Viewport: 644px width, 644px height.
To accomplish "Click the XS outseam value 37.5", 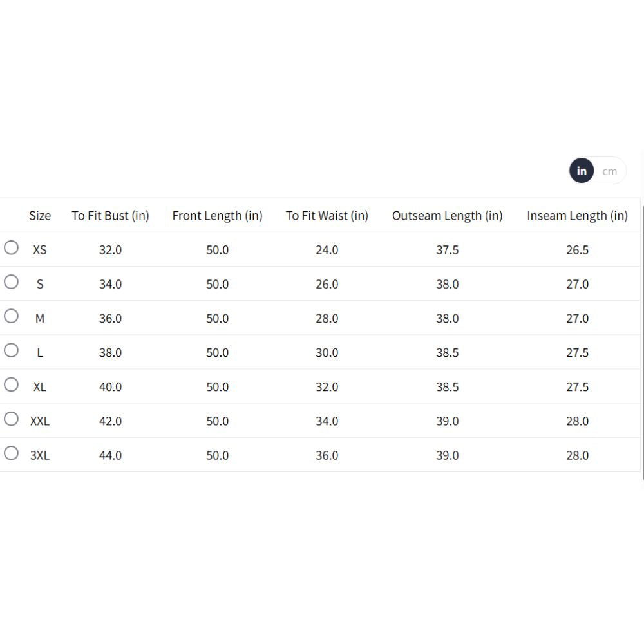I will click(x=447, y=250).
